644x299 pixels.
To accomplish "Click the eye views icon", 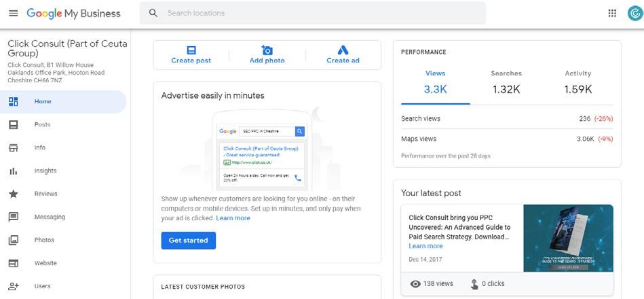I will coord(415,284).
